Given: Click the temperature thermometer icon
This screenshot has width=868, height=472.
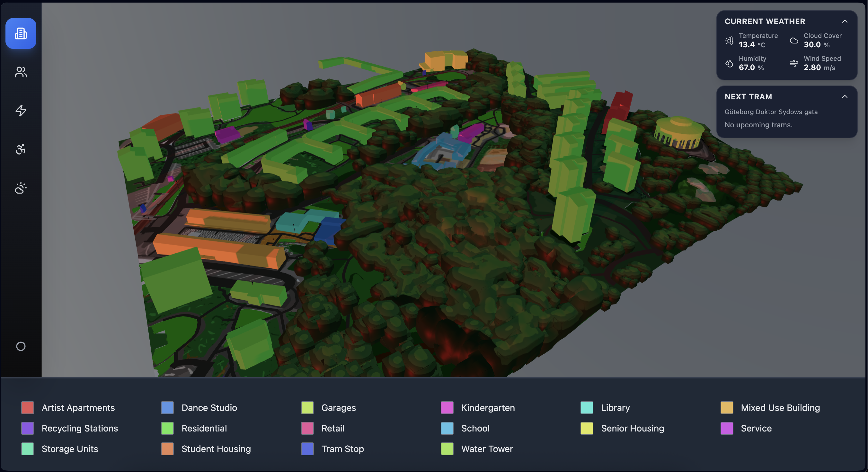Looking at the screenshot, I should pos(729,41).
